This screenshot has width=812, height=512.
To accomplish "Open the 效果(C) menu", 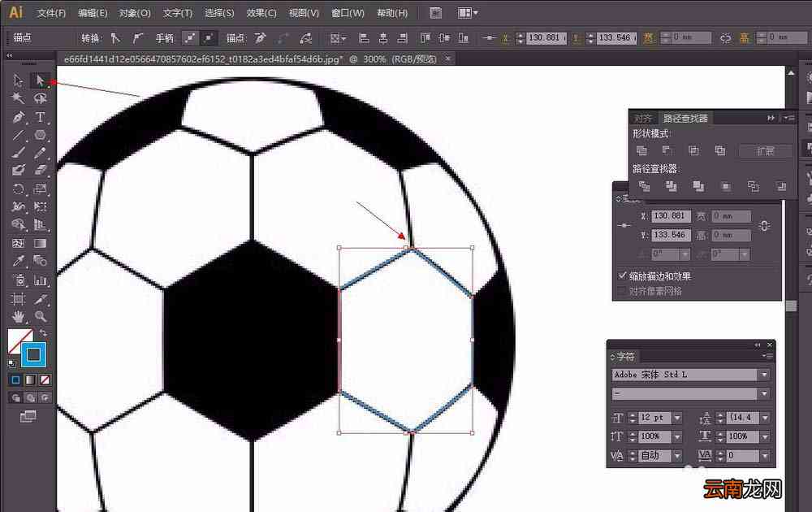I will pos(261,13).
